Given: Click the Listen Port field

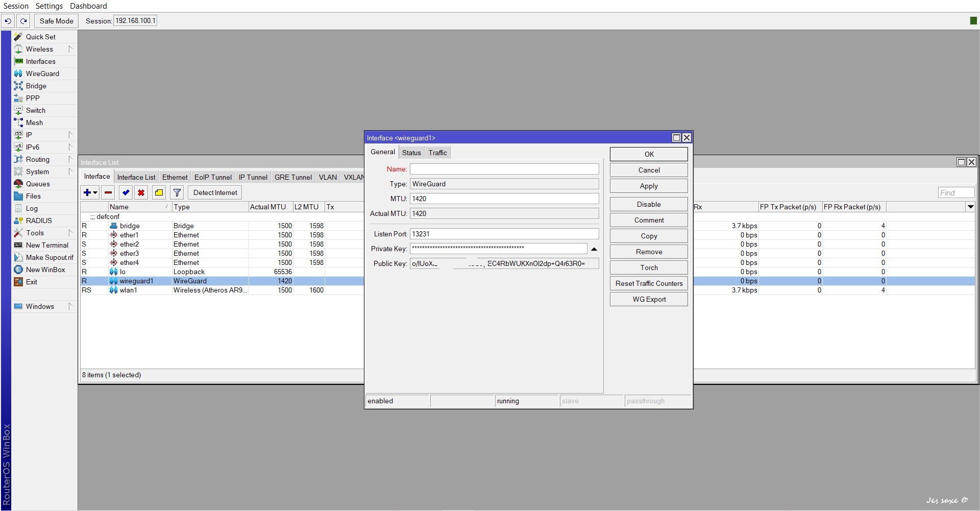Looking at the screenshot, I should tap(504, 234).
